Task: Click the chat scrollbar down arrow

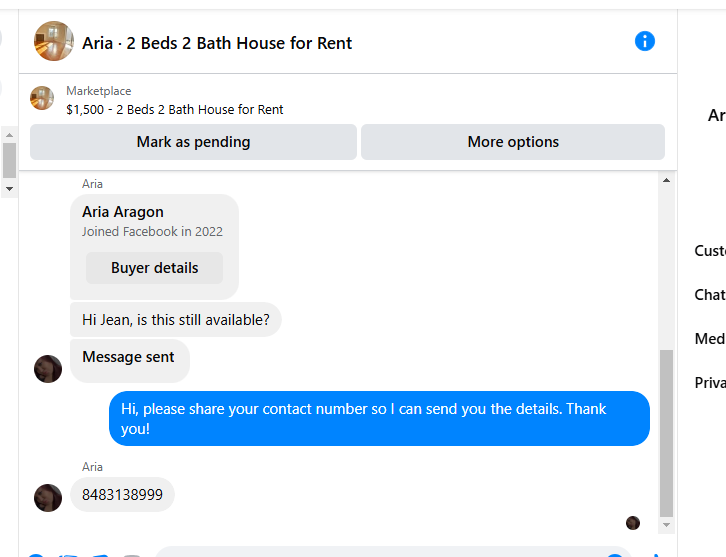Action: coord(666,525)
